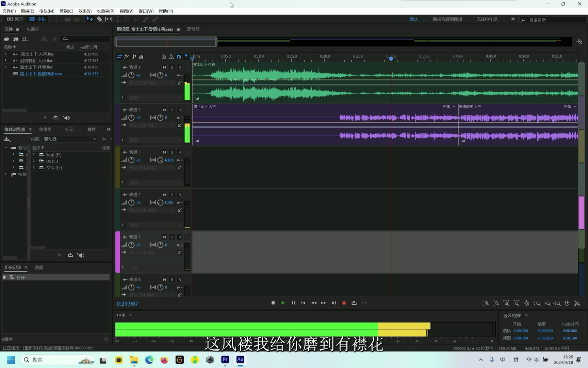Expand 爱情转移-人声.flac file entry
Image resolution: width=588 pixels, height=368 pixels.
click(x=5, y=60)
